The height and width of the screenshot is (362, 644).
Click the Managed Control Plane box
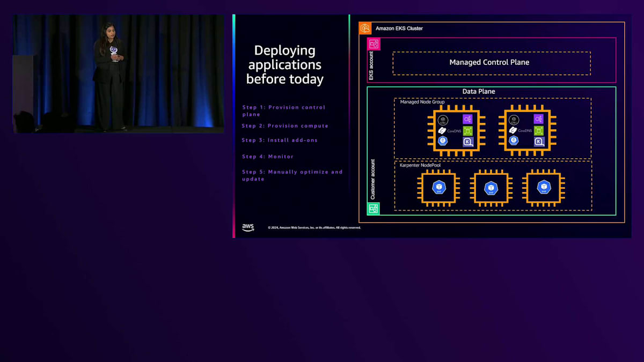[492, 63]
